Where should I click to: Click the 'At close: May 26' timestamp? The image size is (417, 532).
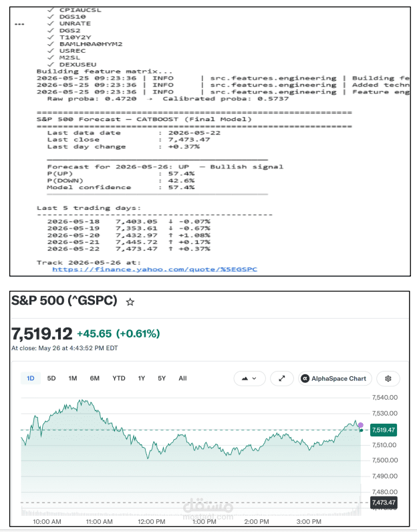(64, 348)
